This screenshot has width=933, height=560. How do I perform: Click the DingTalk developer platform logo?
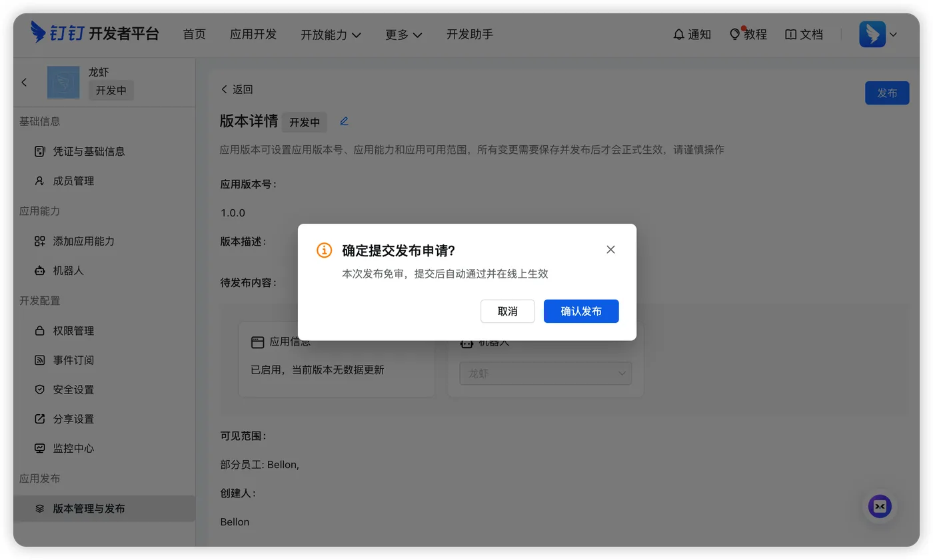[95, 33]
